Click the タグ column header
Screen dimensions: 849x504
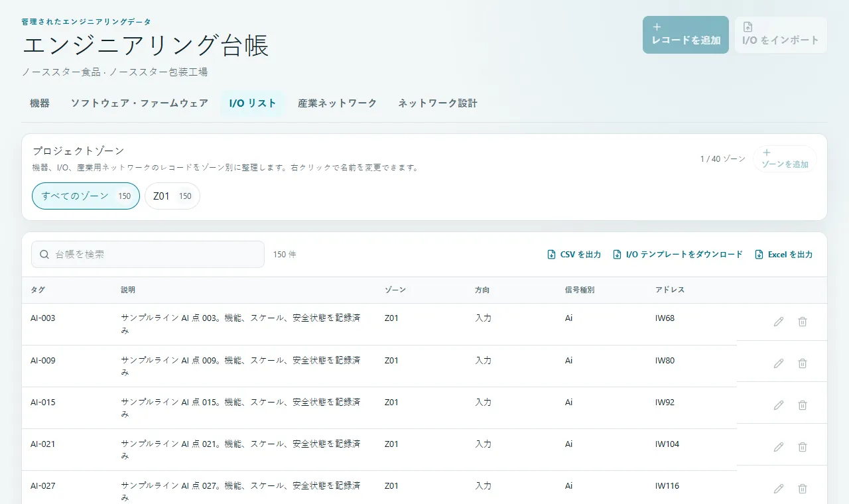[38, 290]
